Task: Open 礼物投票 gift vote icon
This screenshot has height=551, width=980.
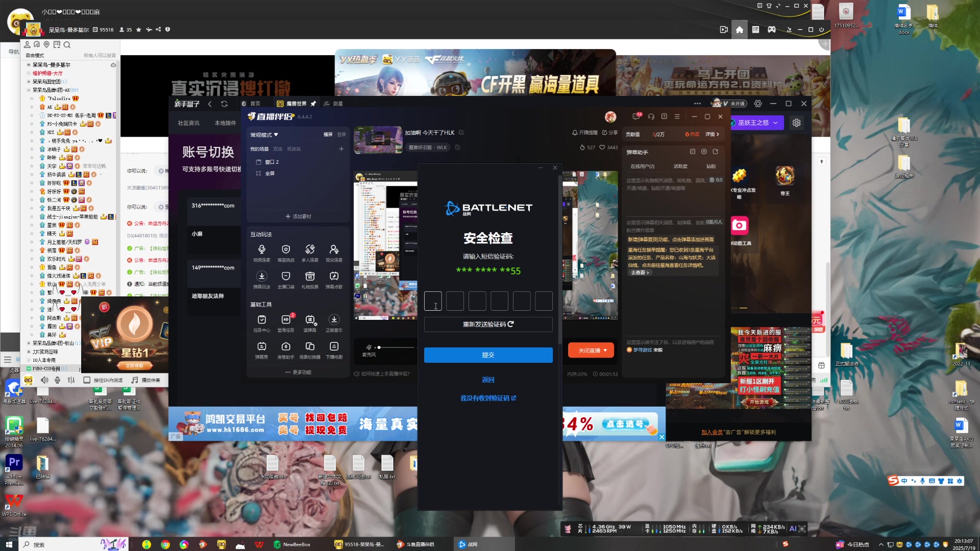Action: click(310, 280)
